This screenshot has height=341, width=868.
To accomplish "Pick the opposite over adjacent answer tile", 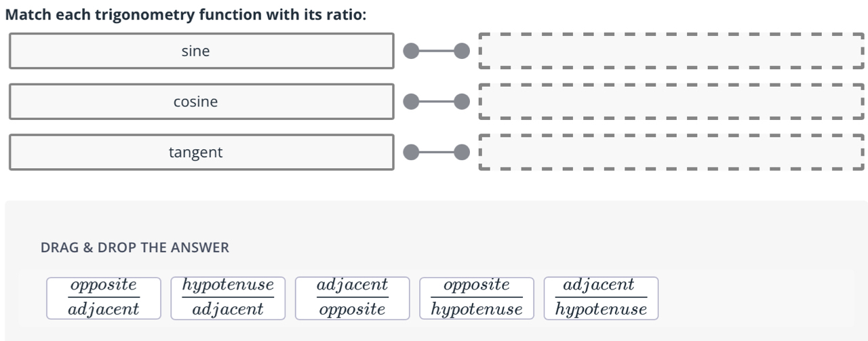I will [x=104, y=298].
